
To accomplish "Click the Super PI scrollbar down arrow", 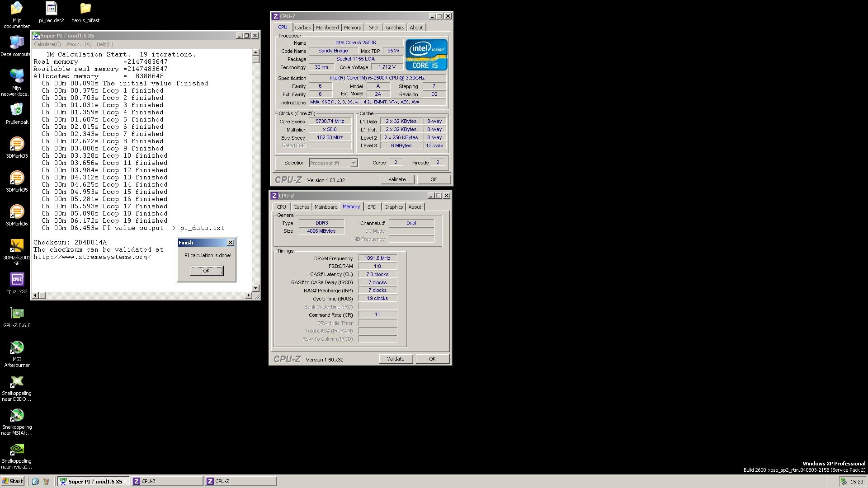I will click(x=256, y=288).
